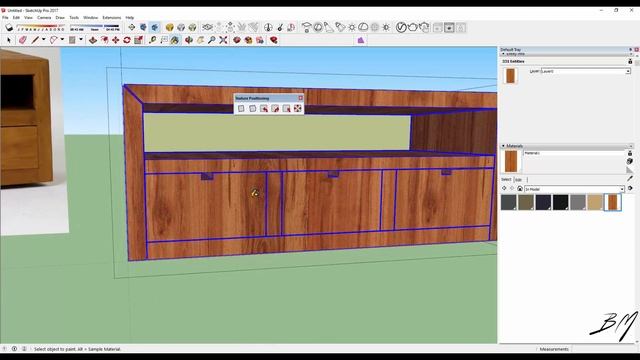Go to In Model home icon
640x360 pixels.
tap(520, 189)
